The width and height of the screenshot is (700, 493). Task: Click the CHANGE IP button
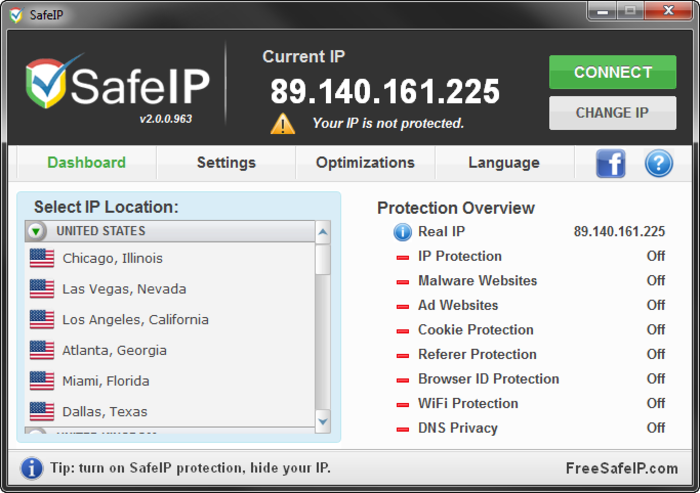coord(612,113)
